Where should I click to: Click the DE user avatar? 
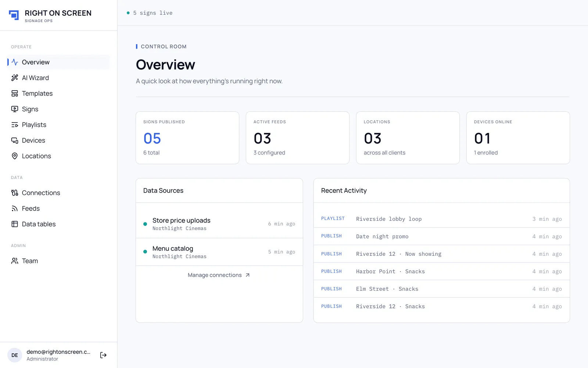click(x=15, y=355)
